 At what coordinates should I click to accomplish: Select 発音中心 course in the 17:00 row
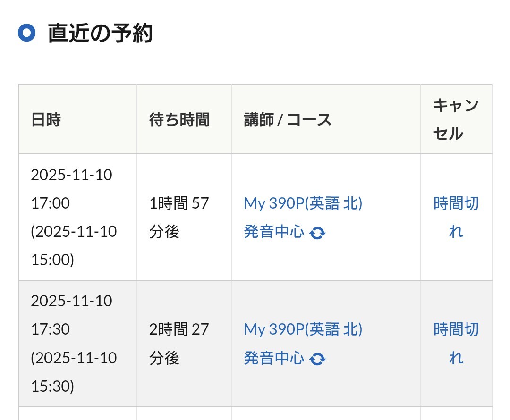coord(274,232)
